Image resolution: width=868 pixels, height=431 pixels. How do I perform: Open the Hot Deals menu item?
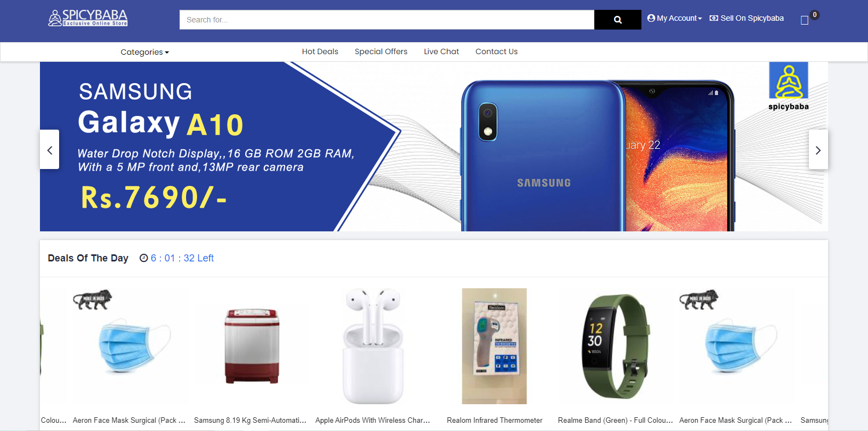point(320,51)
